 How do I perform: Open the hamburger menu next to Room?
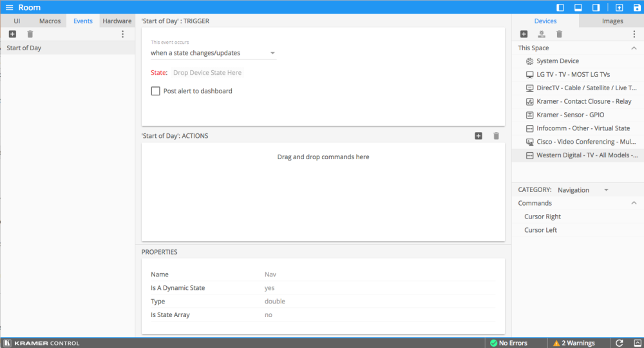[9, 7]
